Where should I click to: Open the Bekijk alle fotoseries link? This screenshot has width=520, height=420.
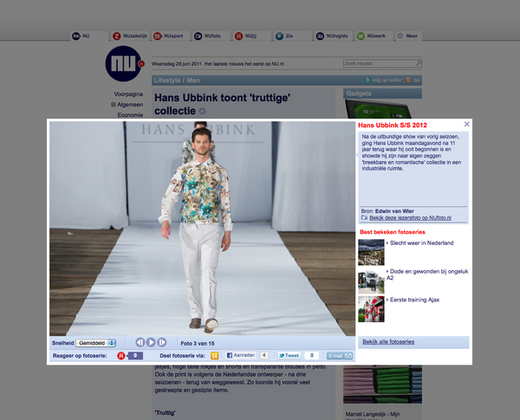click(x=388, y=342)
